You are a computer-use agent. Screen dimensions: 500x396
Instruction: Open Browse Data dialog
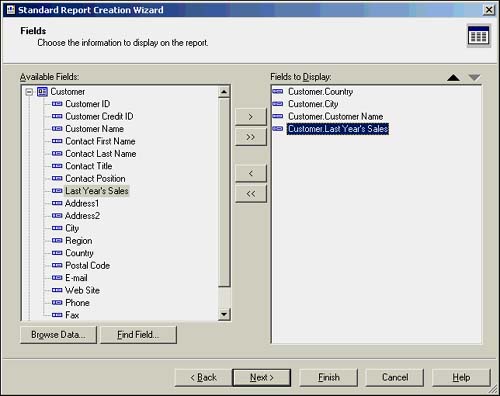[58, 335]
